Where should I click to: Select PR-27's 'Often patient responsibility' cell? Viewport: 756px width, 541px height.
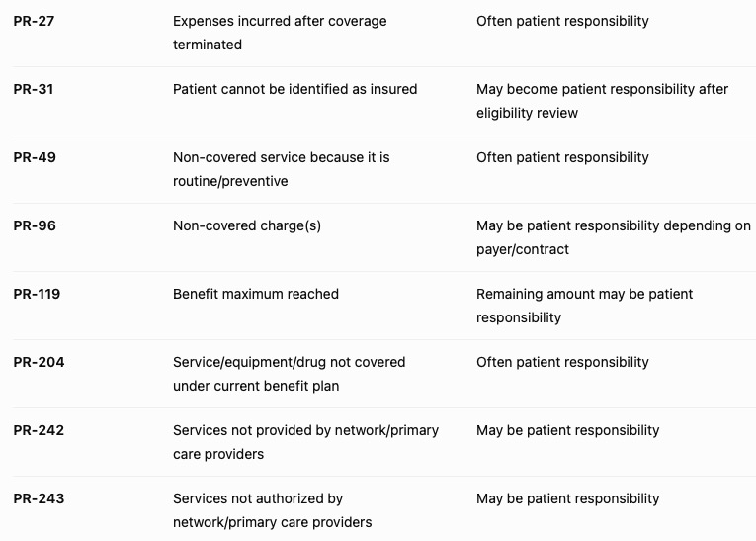coord(562,21)
